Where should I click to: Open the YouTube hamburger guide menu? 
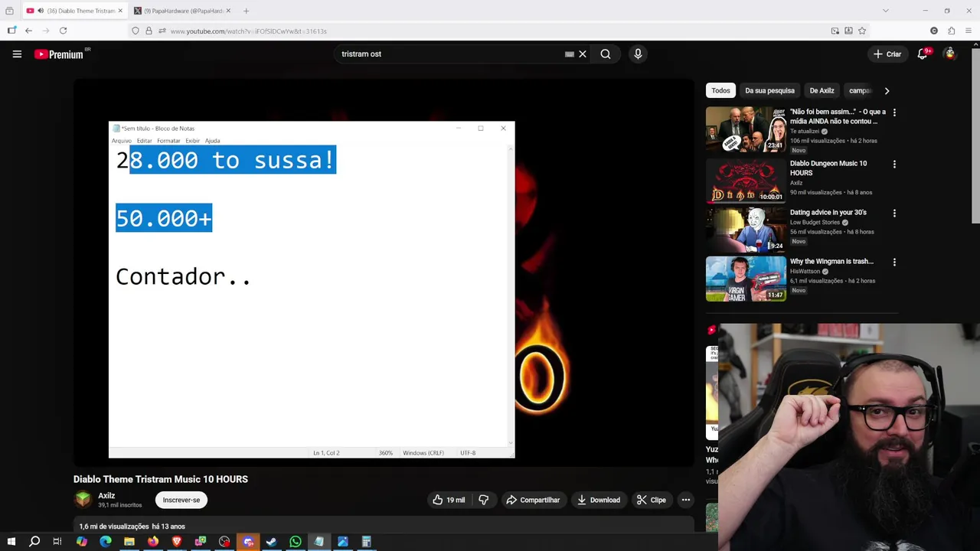tap(17, 54)
